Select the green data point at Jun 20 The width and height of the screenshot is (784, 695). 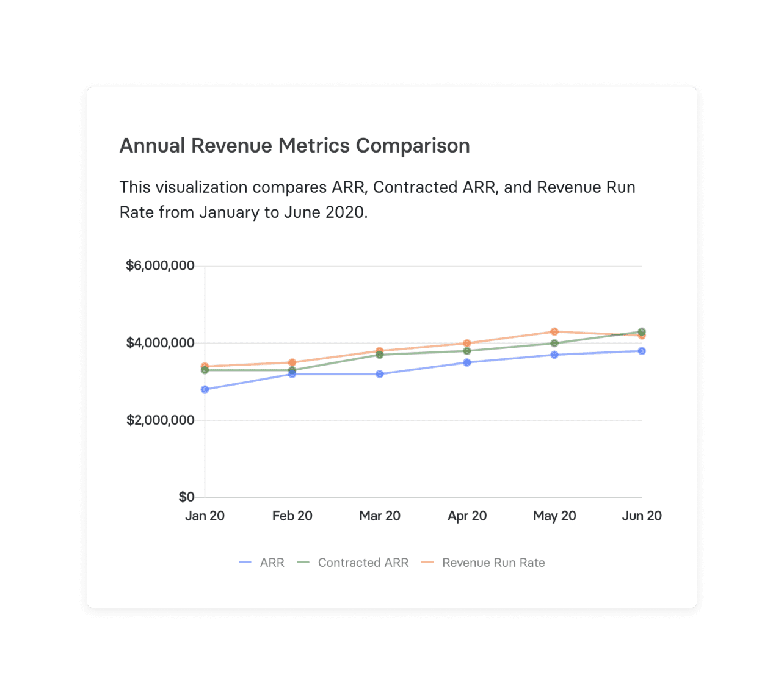tap(641, 331)
